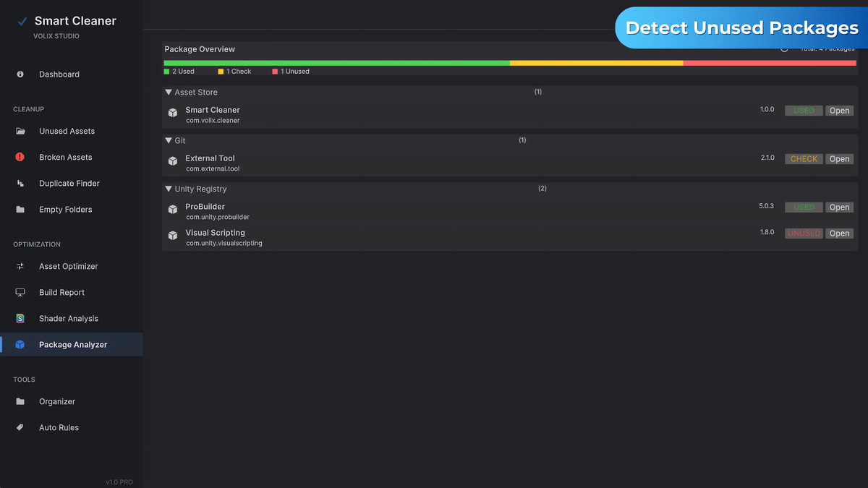
Task: Select the Package Analyzer icon in sidebar
Action: pyautogui.click(x=22, y=344)
